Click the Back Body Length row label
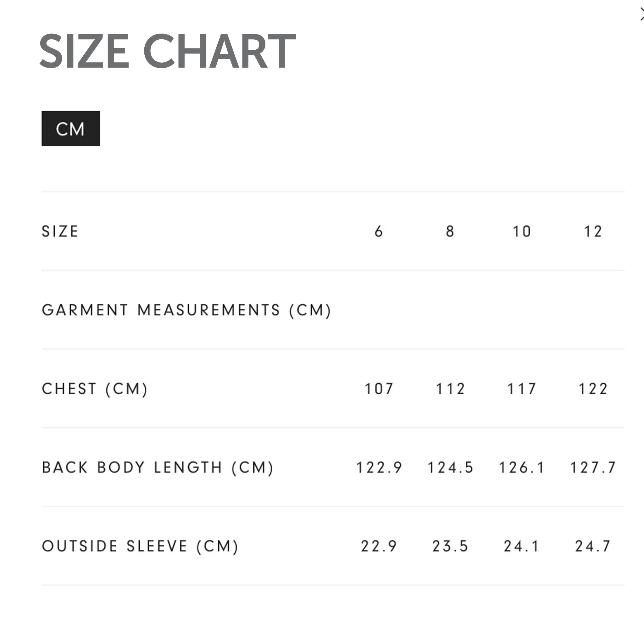Viewport: 644px width, 644px height. (158, 468)
